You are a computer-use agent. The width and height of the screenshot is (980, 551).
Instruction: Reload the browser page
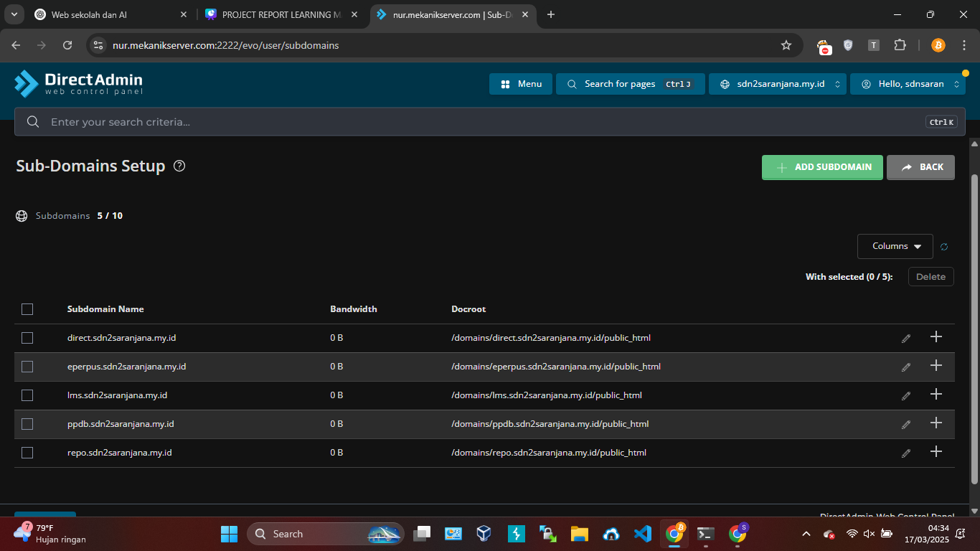click(x=67, y=45)
